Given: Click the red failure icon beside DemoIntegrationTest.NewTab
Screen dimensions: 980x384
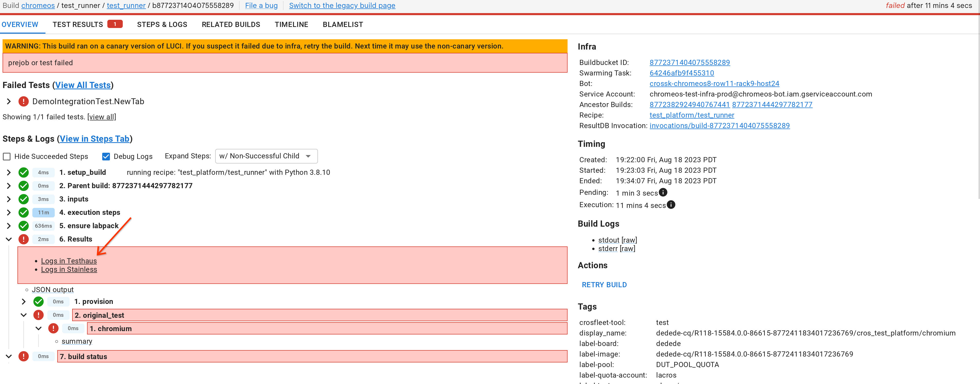Looking at the screenshot, I should 23,101.
